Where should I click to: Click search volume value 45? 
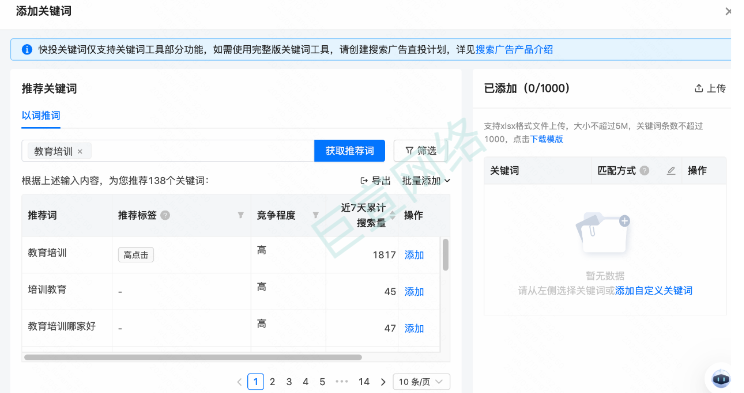pyautogui.click(x=390, y=291)
